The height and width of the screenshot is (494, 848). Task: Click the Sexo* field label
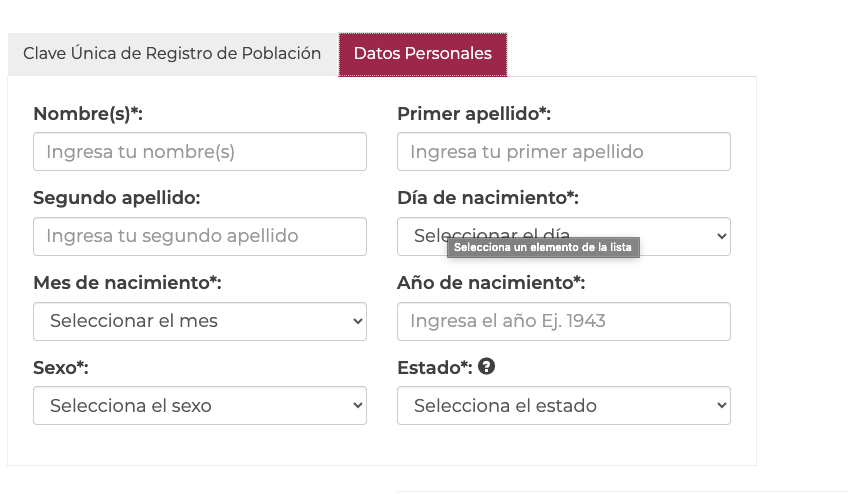[61, 368]
